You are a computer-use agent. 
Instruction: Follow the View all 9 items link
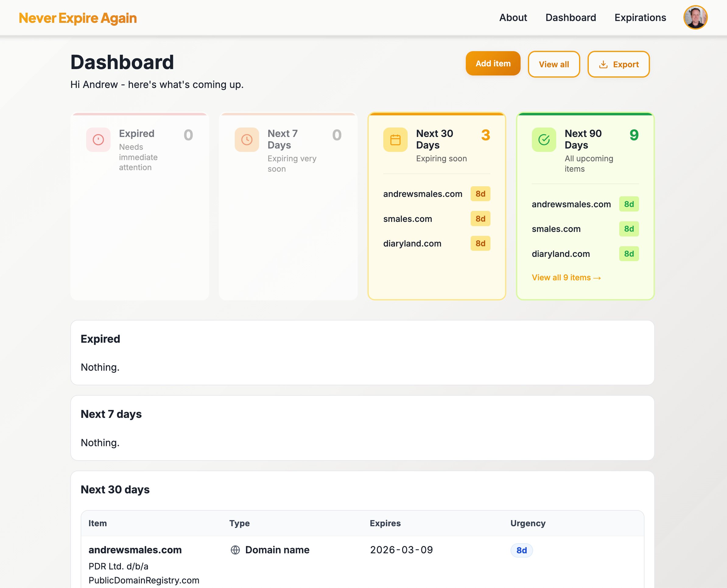pyautogui.click(x=566, y=277)
